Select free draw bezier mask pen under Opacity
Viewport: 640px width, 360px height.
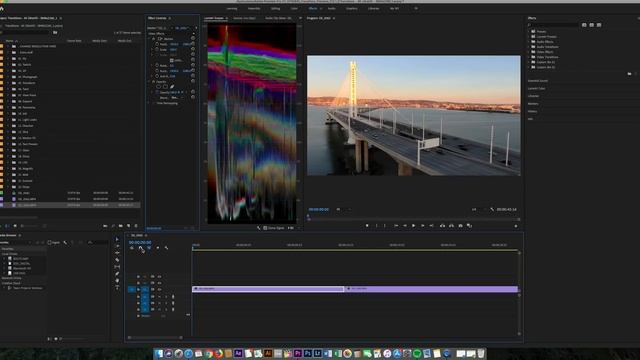[x=172, y=87]
